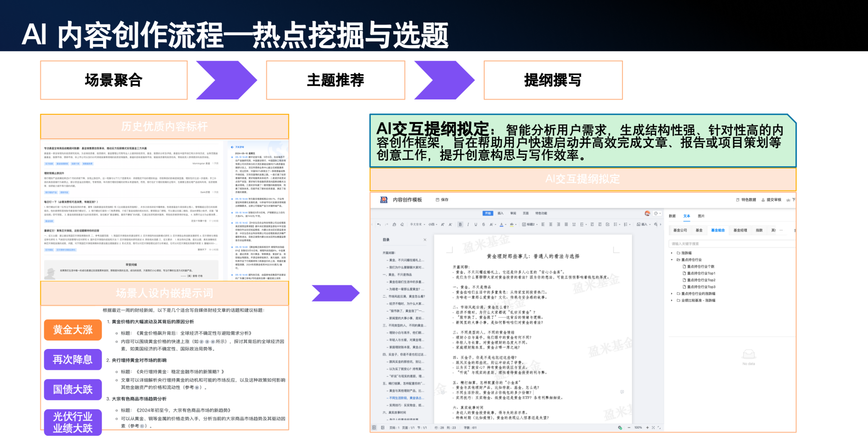Select the 页面 ribbon tab
This screenshot has height=443, width=868.
click(526, 213)
